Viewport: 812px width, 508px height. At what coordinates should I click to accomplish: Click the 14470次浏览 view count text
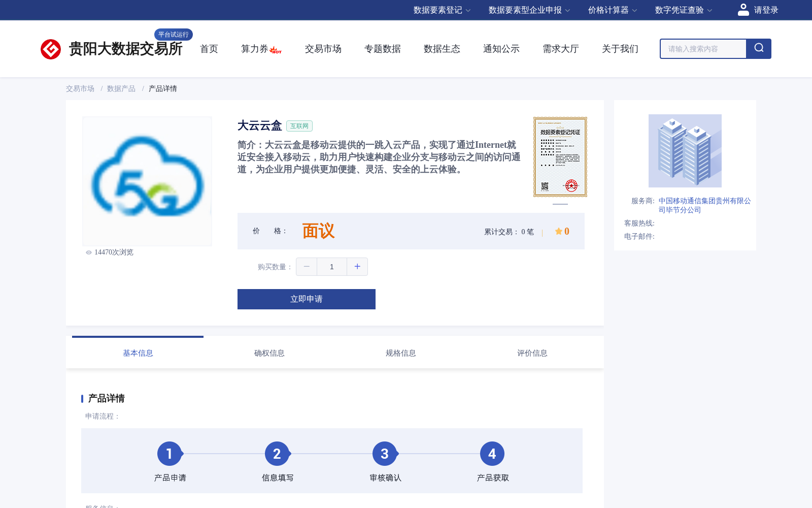114,252
